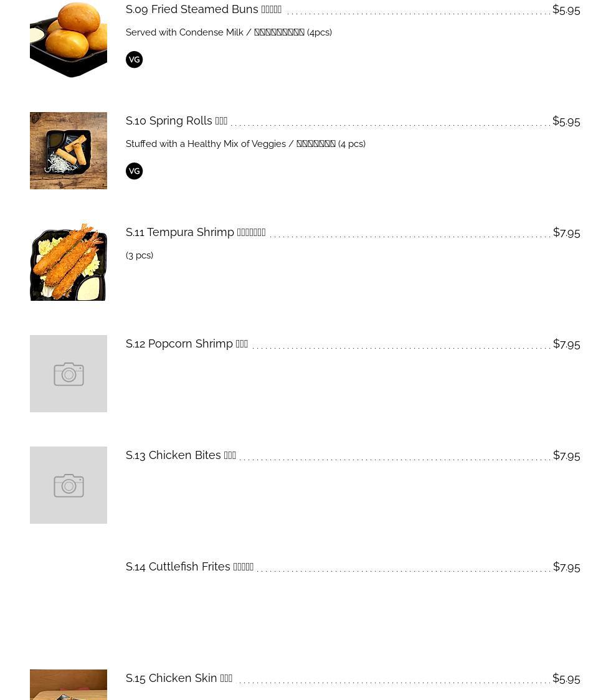Image resolution: width=601 pixels, height=700 pixels.
Task: Open the Chicken Skin photo
Action: click(69, 685)
